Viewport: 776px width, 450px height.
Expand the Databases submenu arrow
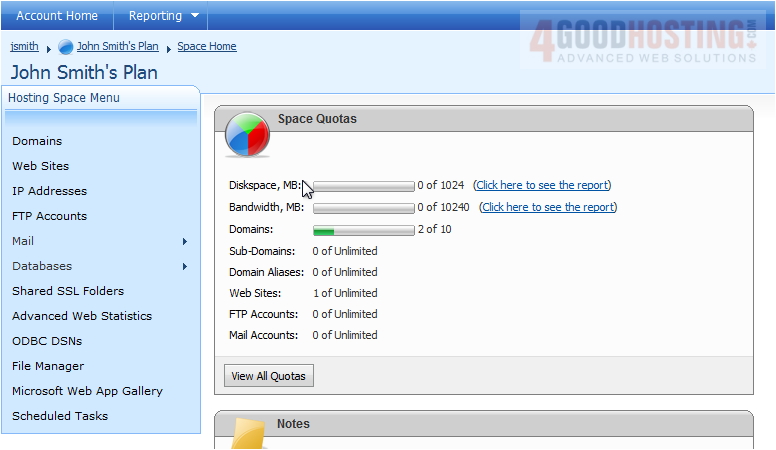pyautogui.click(x=185, y=266)
